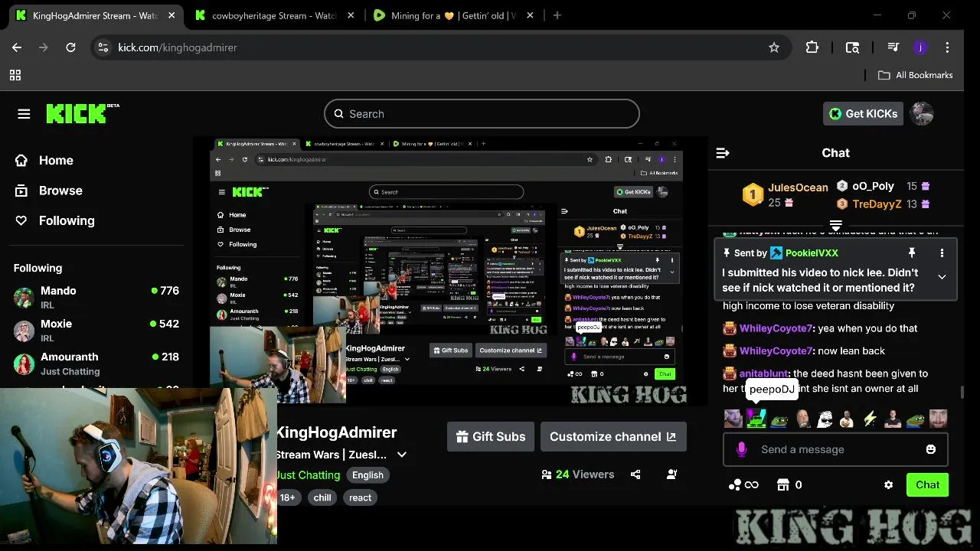980x551 pixels.
Task: Click the user avatar in top bar
Action: tap(921, 113)
